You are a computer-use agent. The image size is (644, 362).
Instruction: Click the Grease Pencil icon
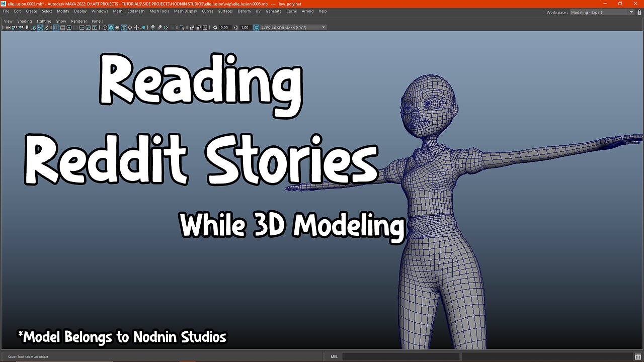click(46, 27)
